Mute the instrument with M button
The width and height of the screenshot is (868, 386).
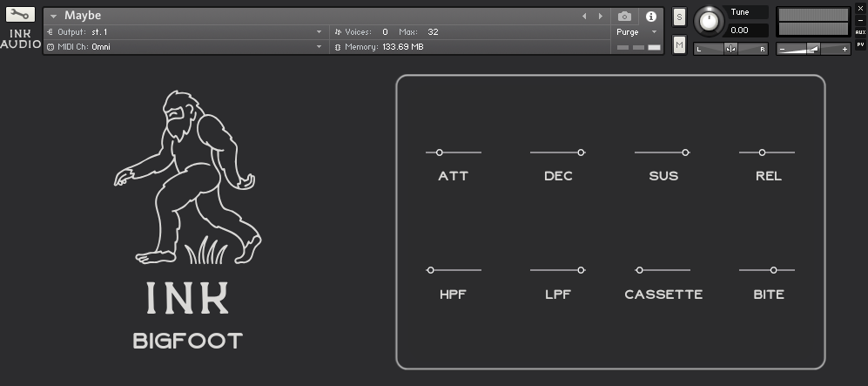pyautogui.click(x=679, y=44)
